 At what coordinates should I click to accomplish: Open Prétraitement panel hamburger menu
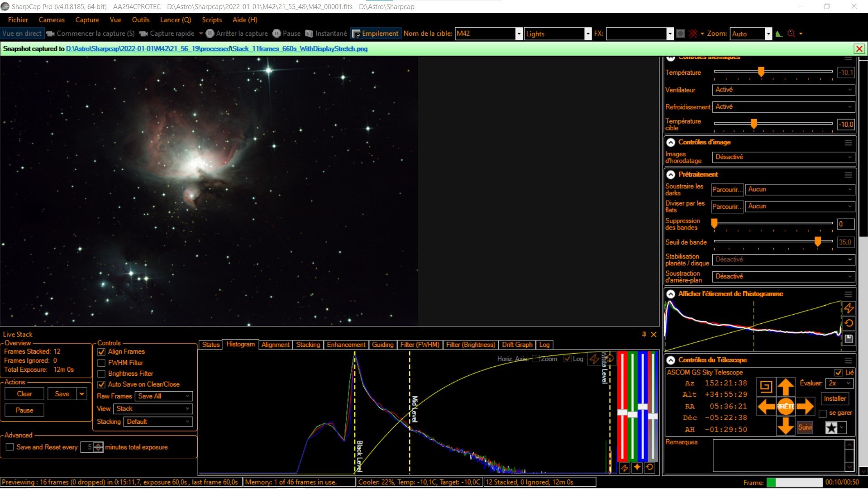click(x=848, y=175)
